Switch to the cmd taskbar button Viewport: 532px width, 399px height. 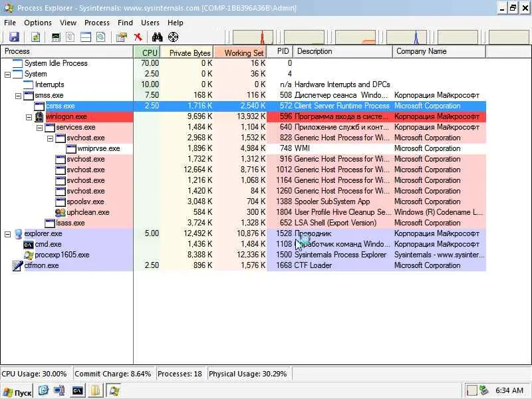[78, 391]
